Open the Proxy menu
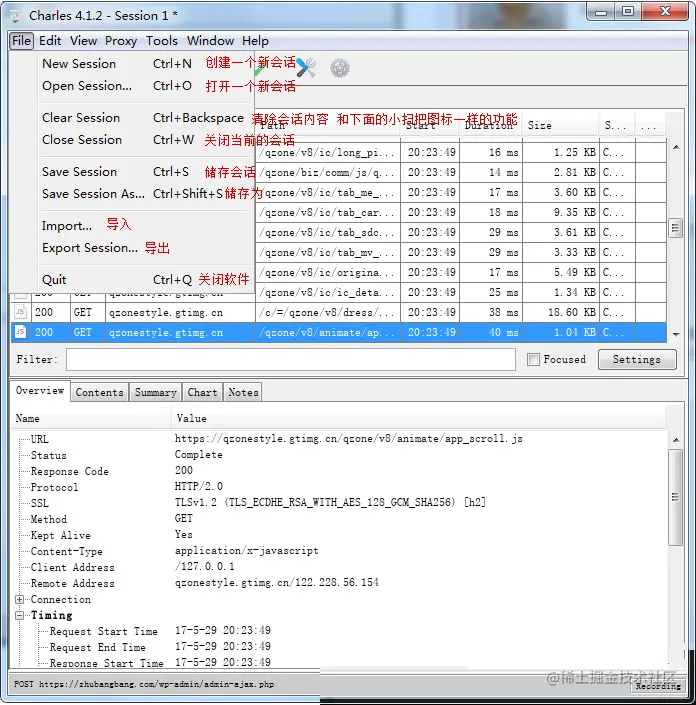The width and height of the screenshot is (696, 705). pos(121,41)
